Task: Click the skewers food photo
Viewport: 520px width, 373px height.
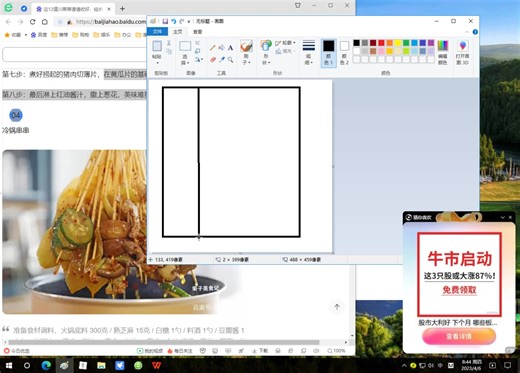Action: (x=110, y=232)
